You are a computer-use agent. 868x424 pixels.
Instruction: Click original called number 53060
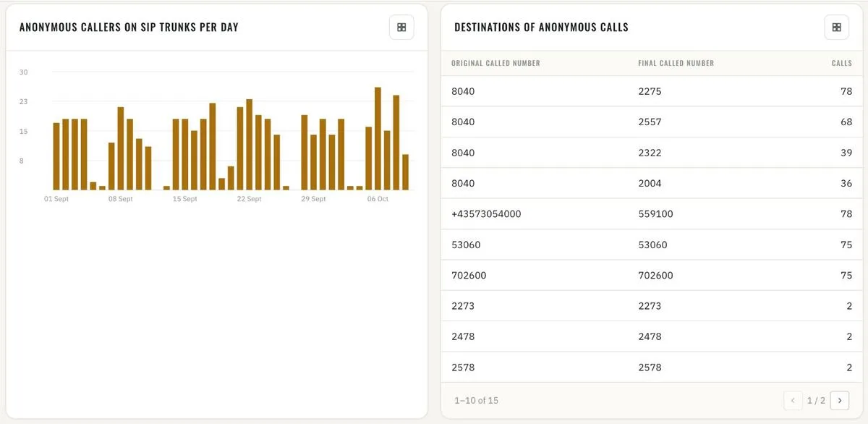[466, 245]
